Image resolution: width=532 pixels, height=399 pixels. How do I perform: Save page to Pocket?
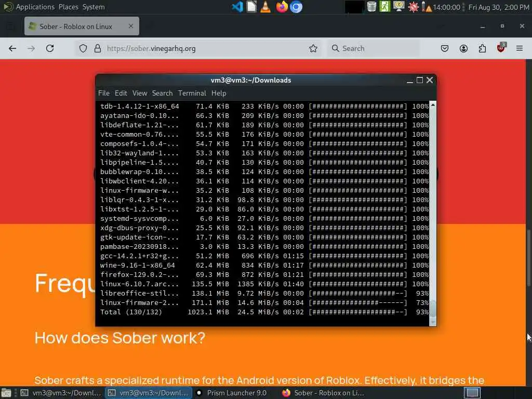(445, 48)
